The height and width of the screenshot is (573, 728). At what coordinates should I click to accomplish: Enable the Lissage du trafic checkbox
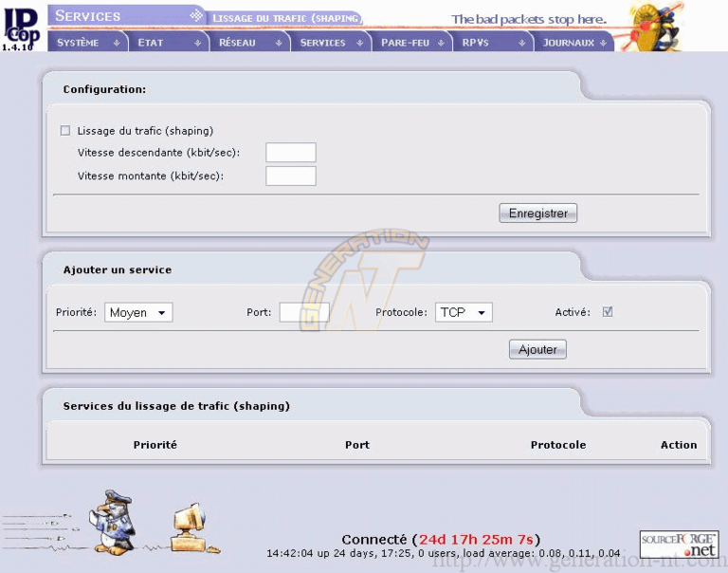point(65,131)
